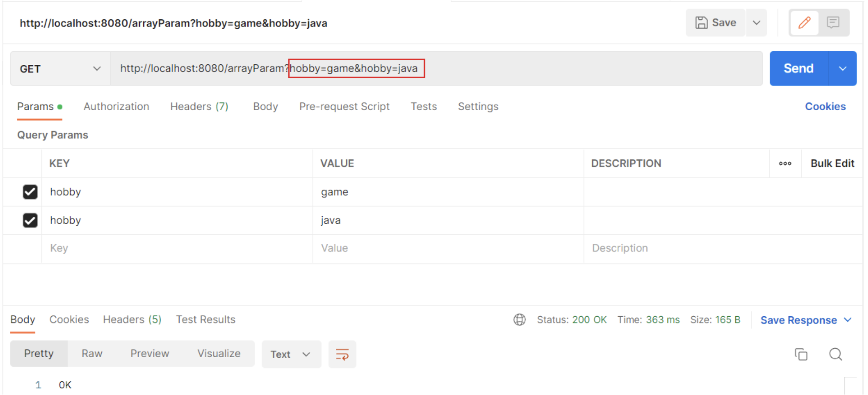The image size is (868, 395).
Task: Switch to the Tests tab
Action: pos(424,107)
